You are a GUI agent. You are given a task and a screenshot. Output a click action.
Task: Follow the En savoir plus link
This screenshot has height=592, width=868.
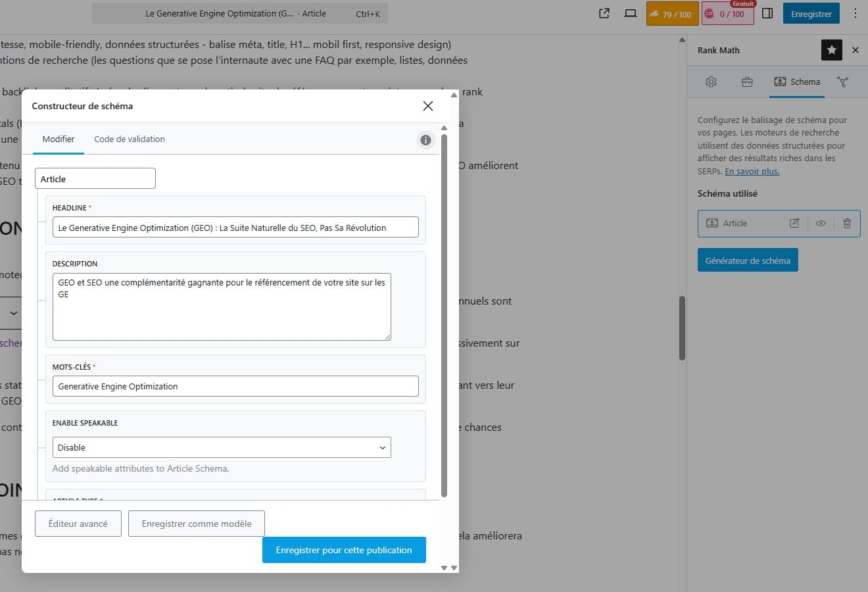[752, 172]
